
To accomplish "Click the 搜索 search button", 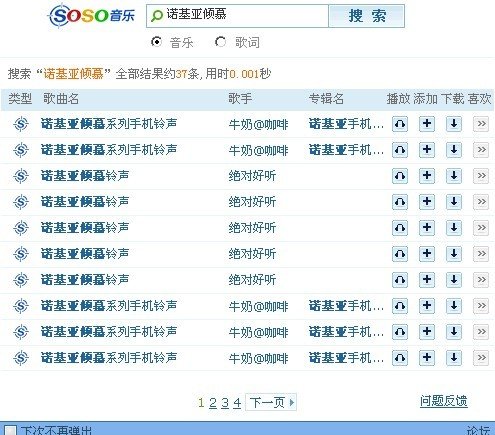I will point(367,16).
